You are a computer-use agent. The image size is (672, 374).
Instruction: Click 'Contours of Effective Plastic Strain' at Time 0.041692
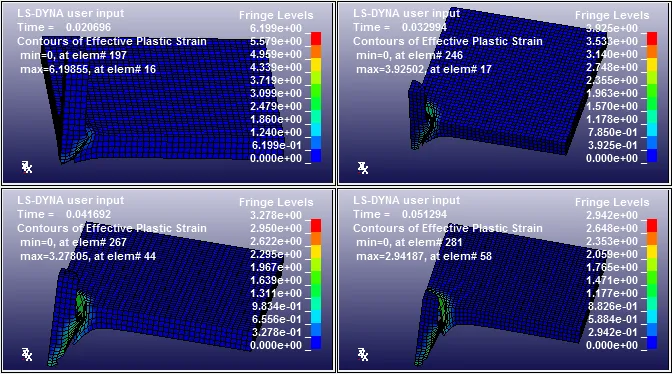pyautogui.click(x=112, y=228)
